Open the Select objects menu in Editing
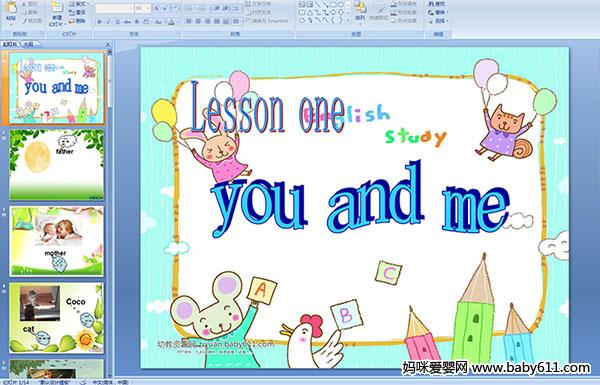Screen dimensions: 600x385 (x=438, y=21)
